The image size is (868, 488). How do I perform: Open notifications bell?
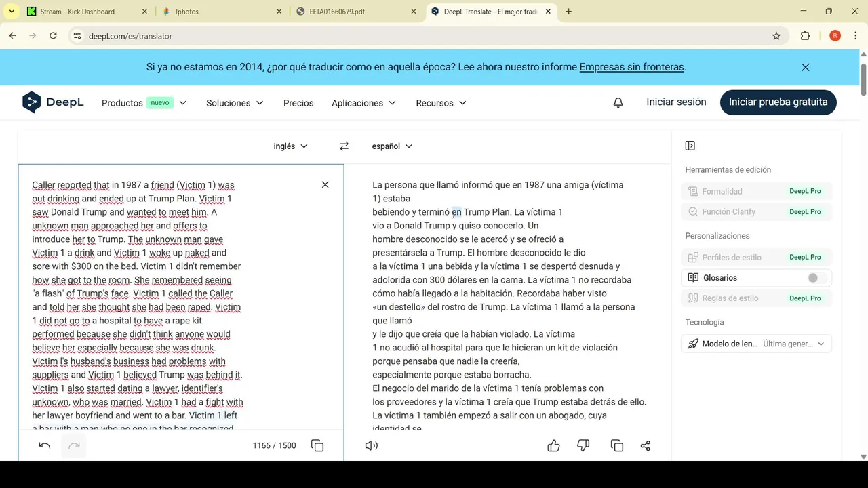click(x=618, y=102)
